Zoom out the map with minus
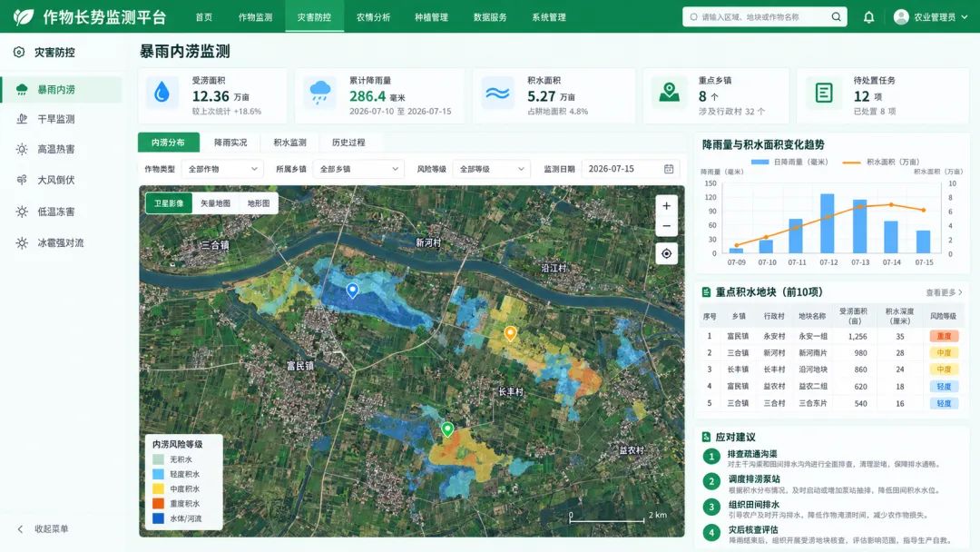The width and height of the screenshot is (980, 552). pos(666,226)
